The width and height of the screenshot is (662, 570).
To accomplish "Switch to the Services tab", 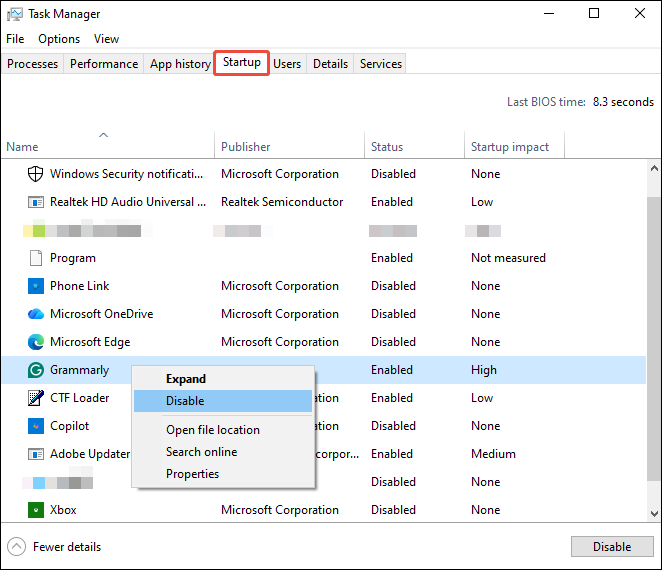I will (x=381, y=64).
